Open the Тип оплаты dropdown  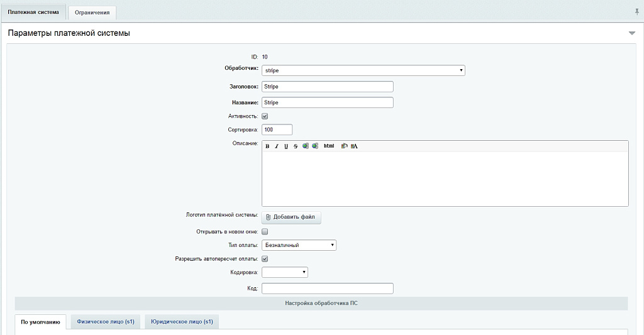299,245
